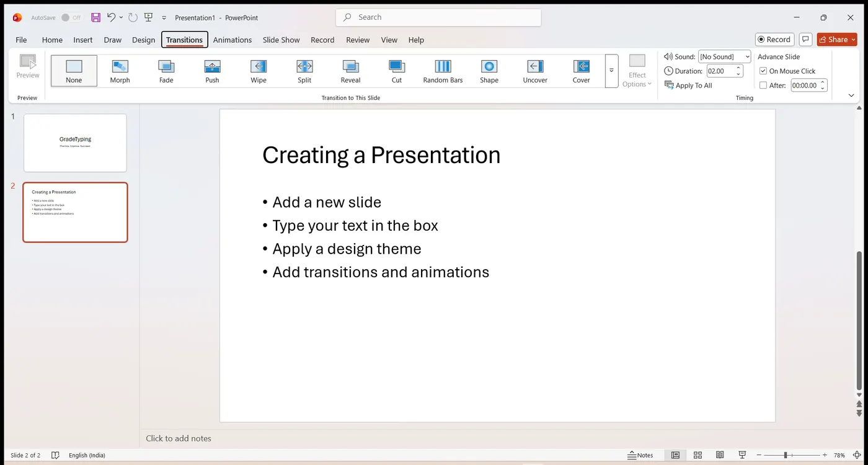Apply the Fade transition
This screenshot has width=868, height=465.
coord(166,71)
